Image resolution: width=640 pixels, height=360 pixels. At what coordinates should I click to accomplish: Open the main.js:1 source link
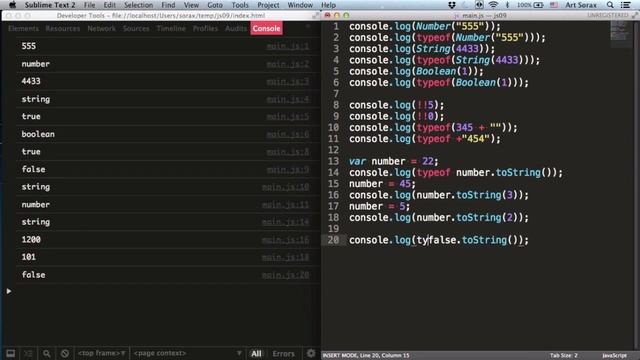point(288,46)
